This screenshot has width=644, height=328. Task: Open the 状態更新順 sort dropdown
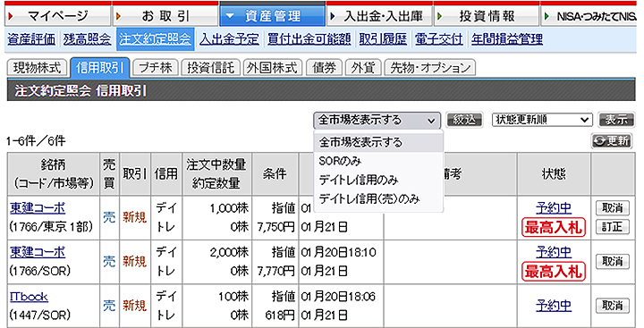pos(542,120)
